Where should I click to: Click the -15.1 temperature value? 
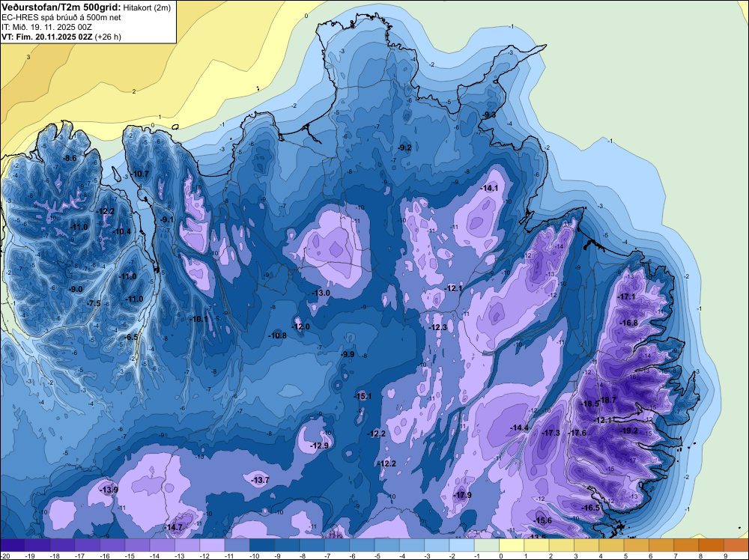tap(363, 396)
